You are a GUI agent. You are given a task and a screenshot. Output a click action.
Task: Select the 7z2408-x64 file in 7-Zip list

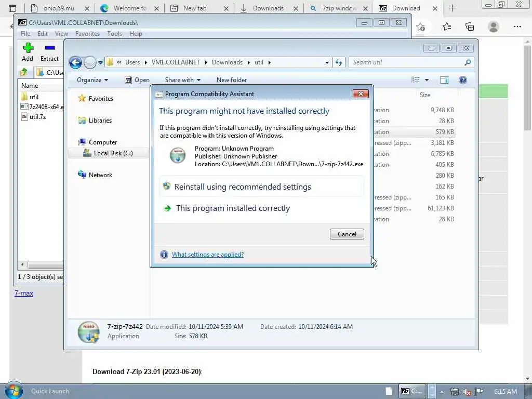pos(42,107)
